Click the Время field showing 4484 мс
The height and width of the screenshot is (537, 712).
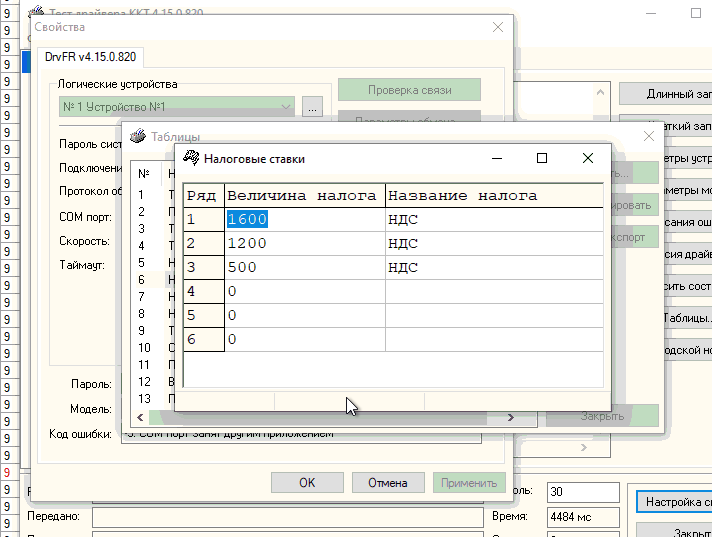[583, 517]
